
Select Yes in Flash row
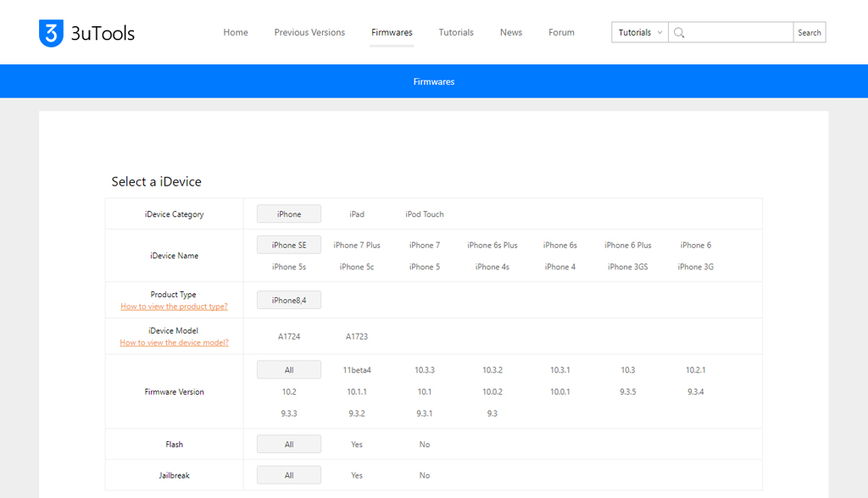357,445
